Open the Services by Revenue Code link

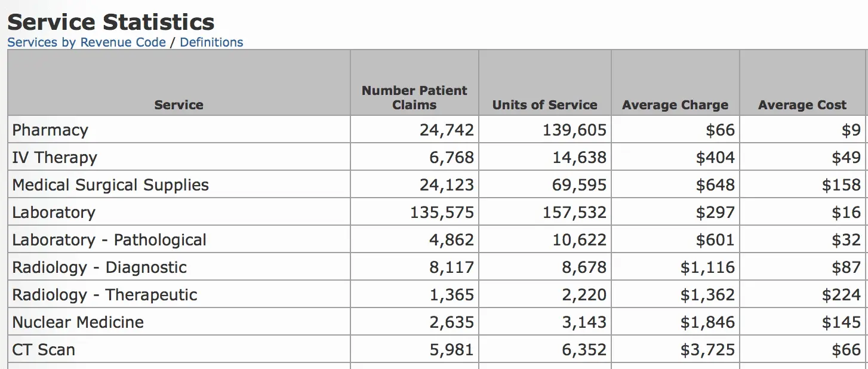pos(87,42)
